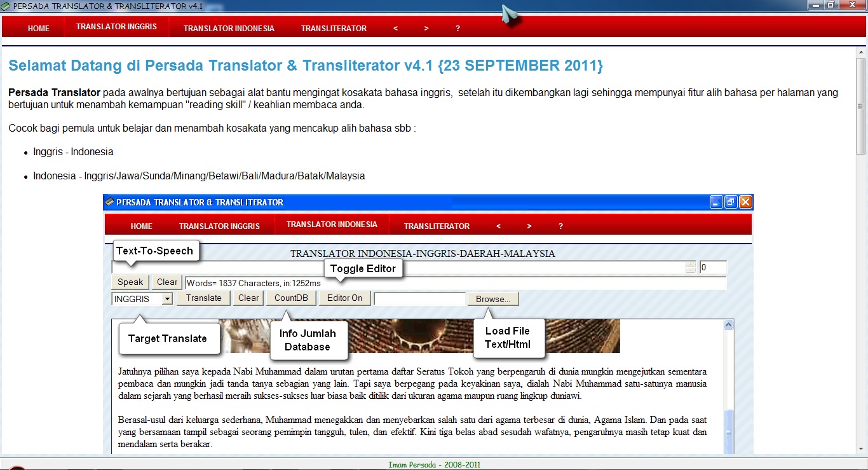The width and height of the screenshot is (868, 470).
Task: Switch to TRANSLITERATOR in the top navigation bar
Action: (x=334, y=29)
